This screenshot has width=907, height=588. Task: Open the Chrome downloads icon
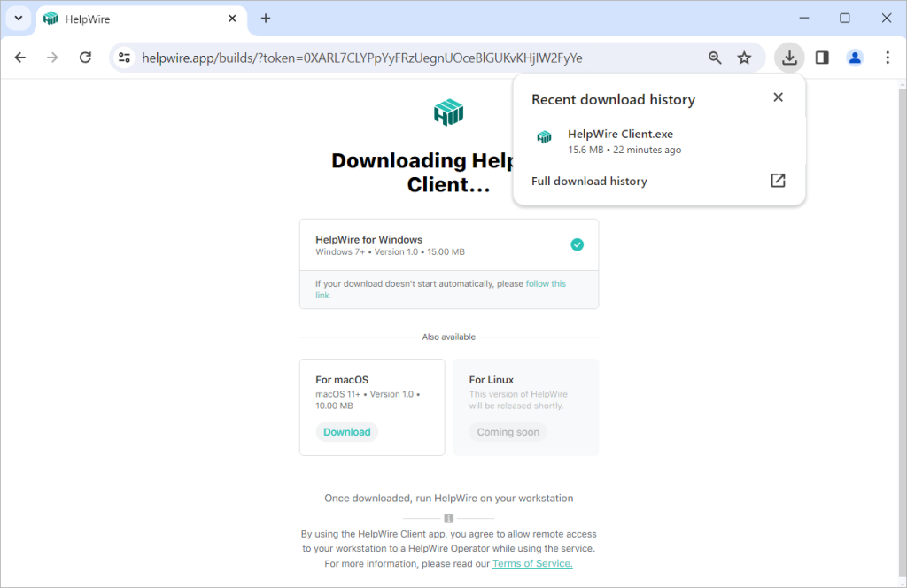click(788, 57)
